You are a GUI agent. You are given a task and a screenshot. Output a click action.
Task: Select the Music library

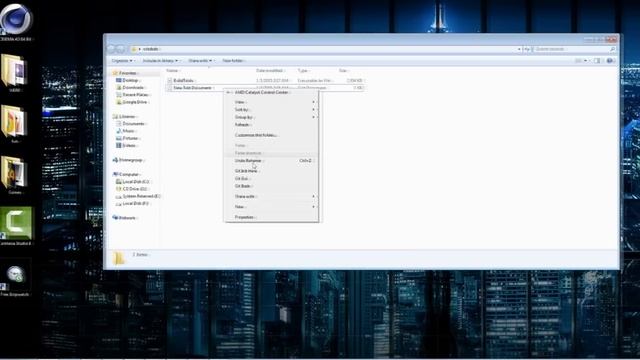point(126,131)
